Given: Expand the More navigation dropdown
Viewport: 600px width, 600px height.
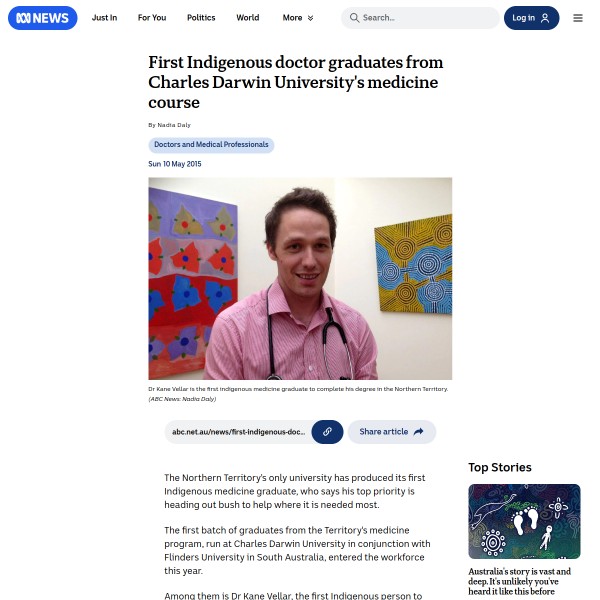Looking at the screenshot, I should click(298, 18).
